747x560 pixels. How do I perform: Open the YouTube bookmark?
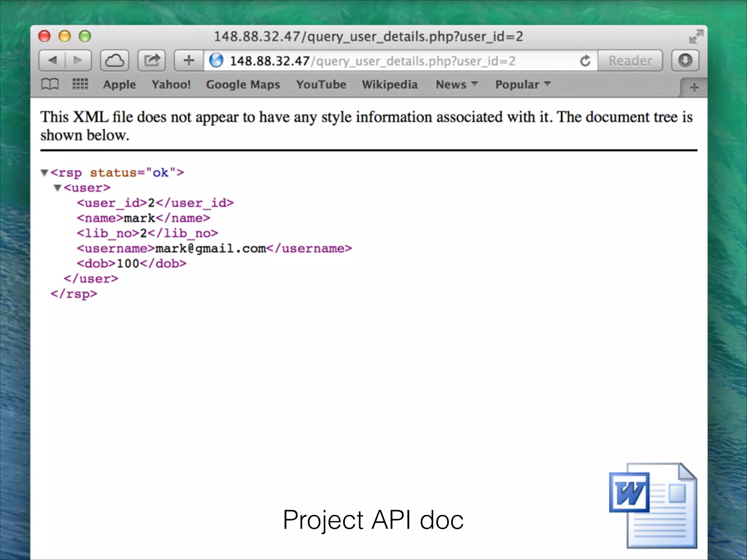tap(321, 85)
